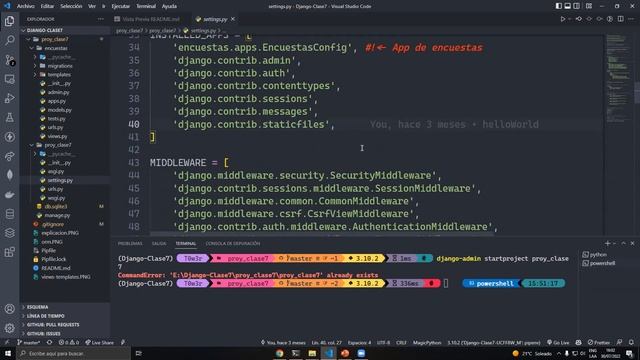Image resolution: width=640 pixels, height=360 pixels.
Task: Click MagicPython language mode
Action: pos(427,342)
